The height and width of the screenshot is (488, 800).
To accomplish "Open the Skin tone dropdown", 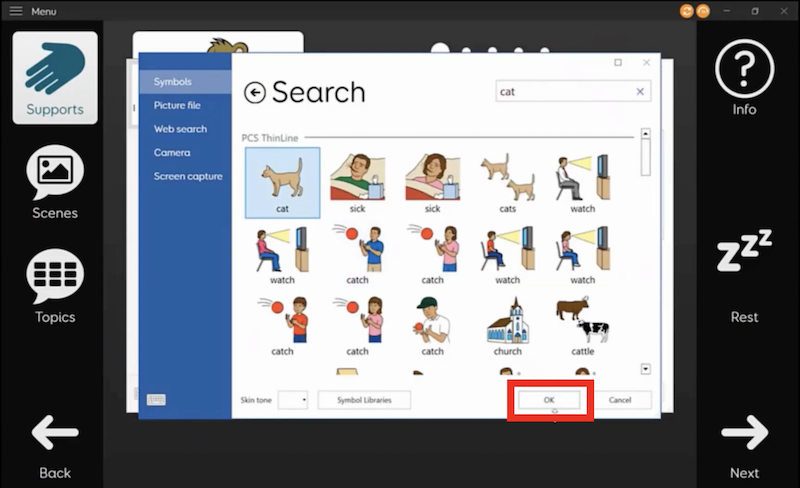I will tap(293, 400).
